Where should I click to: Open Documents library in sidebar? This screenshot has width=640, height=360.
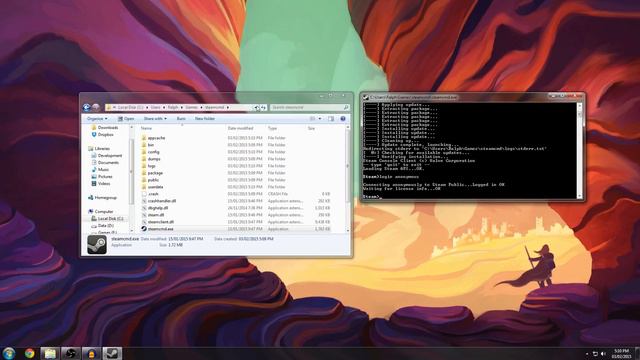pyautogui.click(x=105, y=162)
